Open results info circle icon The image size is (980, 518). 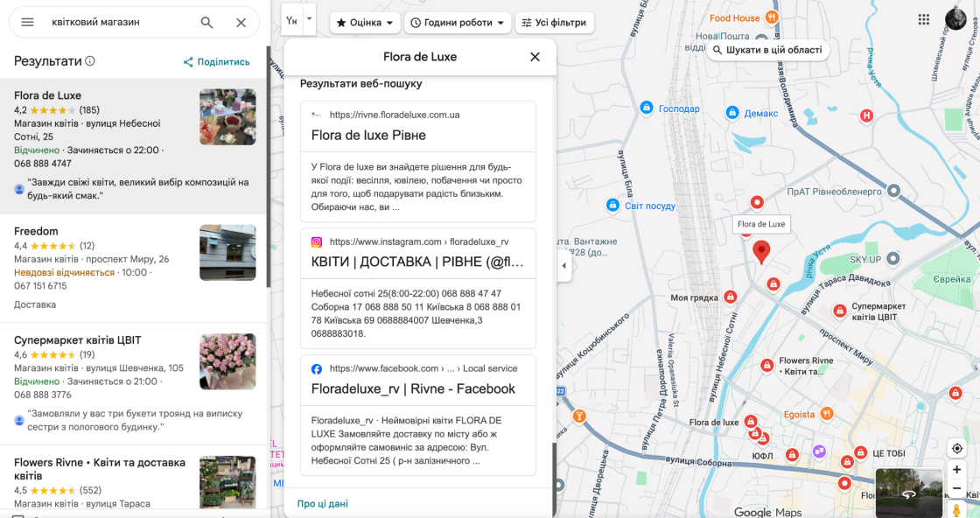click(x=90, y=60)
